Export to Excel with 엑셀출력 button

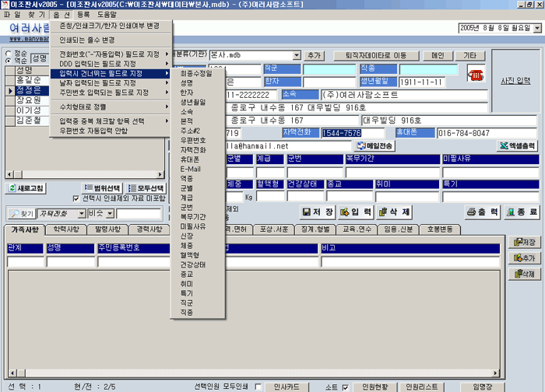(519, 145)
